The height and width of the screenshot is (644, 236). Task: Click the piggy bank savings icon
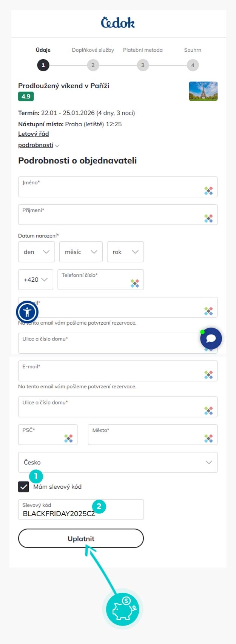coord(123,609)
